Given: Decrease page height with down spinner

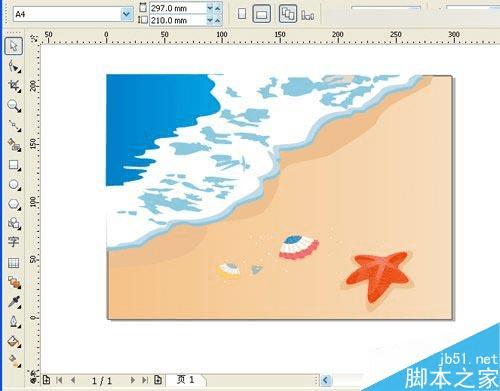Looking at the screenshot, I should coord(210,20).
